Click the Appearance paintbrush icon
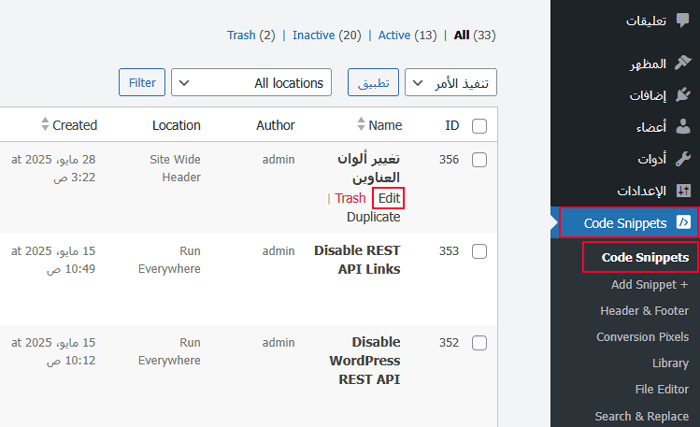Screen dimensions: 700x427 (683, 65)
